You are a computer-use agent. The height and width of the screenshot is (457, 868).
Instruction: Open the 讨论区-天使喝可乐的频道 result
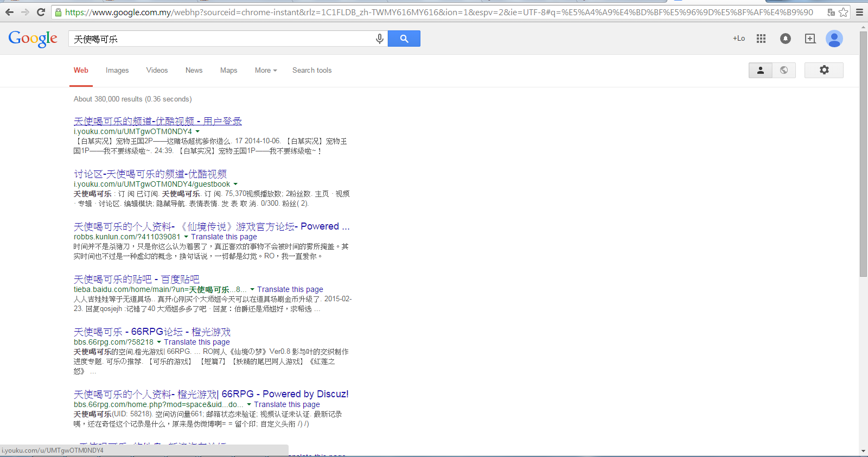point(150,174)
